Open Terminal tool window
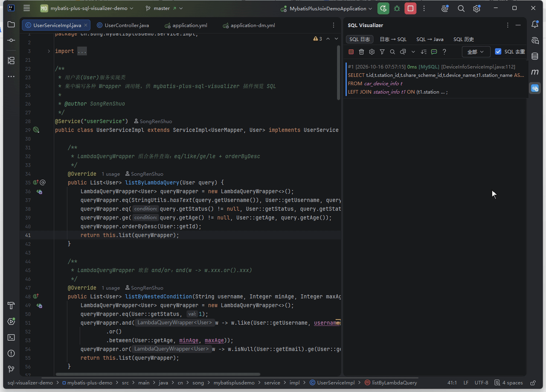The height and width of the screenshot is (392, 546). pos(11,337)
